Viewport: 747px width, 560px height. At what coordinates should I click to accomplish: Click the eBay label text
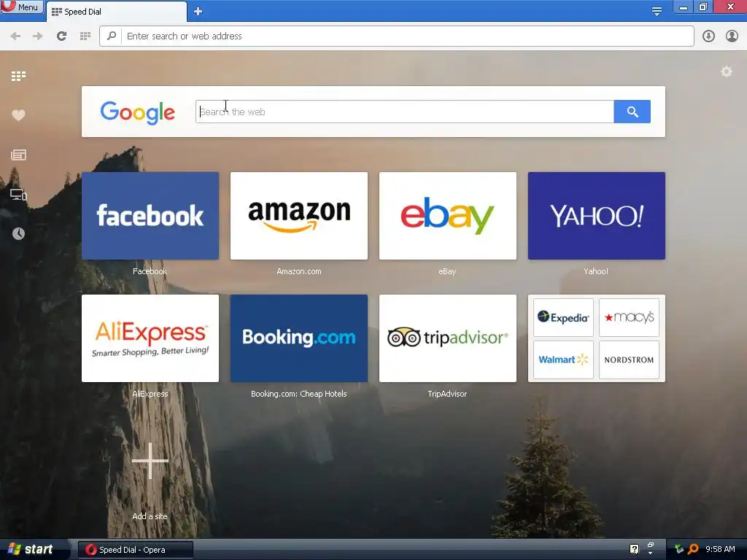pyautogui.click(x=447, y=271)
